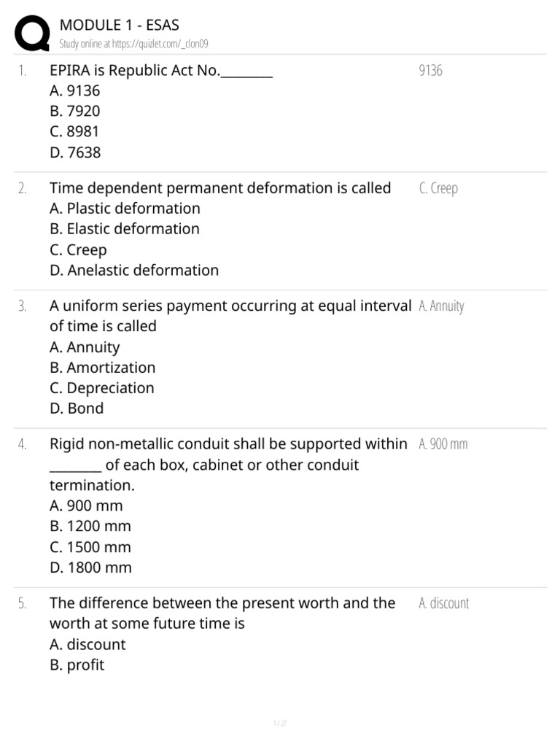Select option D. 1800 mm

click(90, 568)
